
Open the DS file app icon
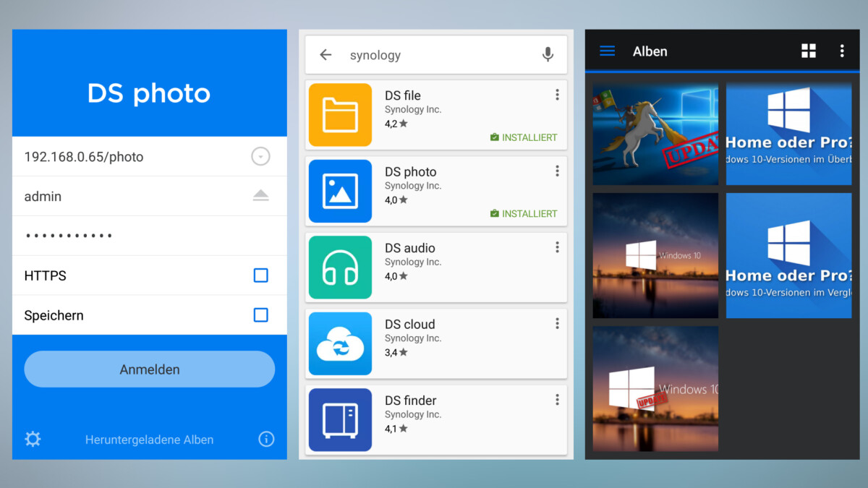(340, 115)
